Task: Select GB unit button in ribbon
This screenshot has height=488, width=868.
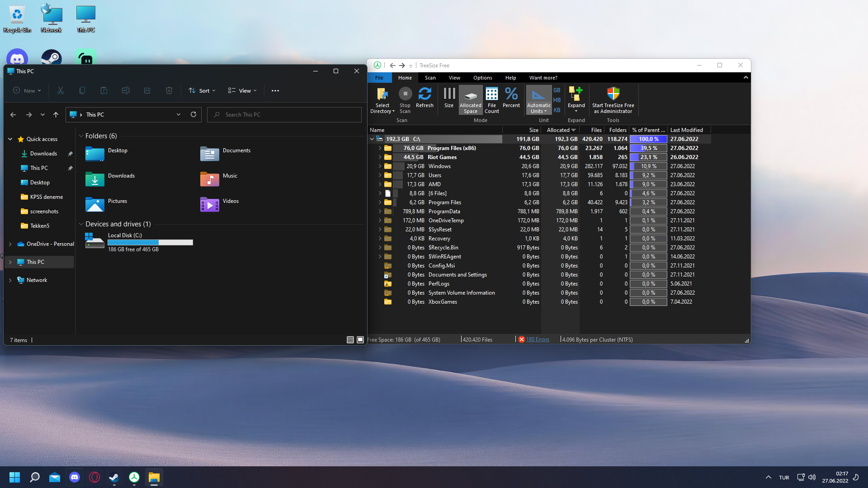Action: [x=557, y=90]
